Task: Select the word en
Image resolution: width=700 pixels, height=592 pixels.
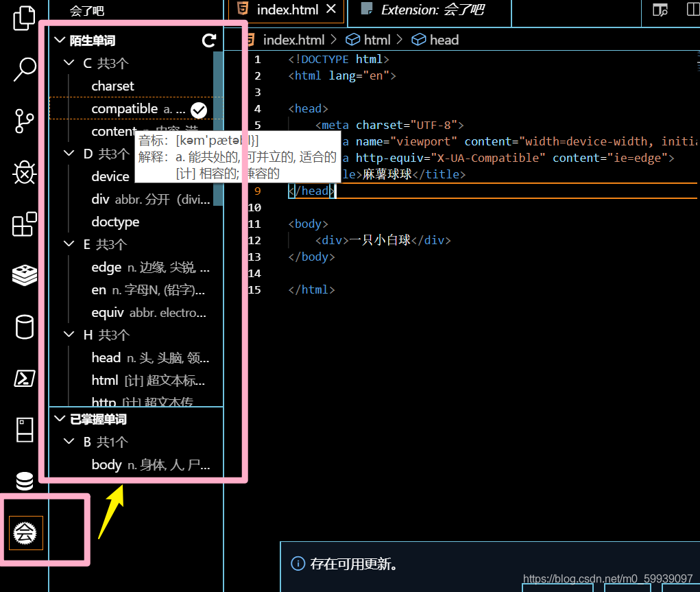Action: [x=99, y=290]
